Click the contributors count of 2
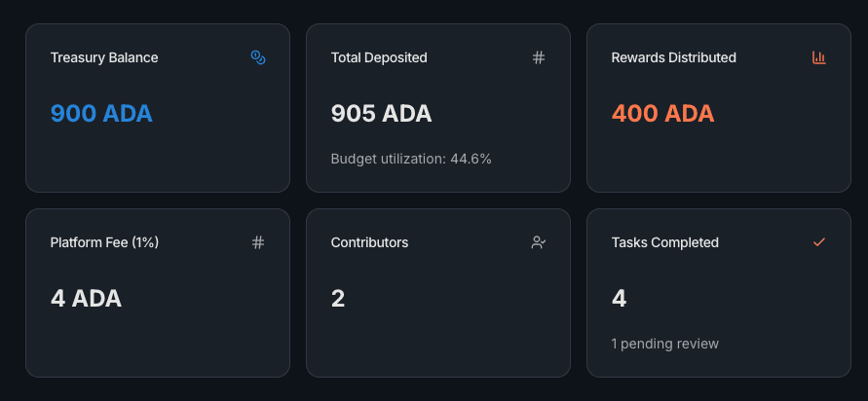Image resolution: width=868 pixels, height=401 pixels. pyautogui.click(x=338, y=299)
